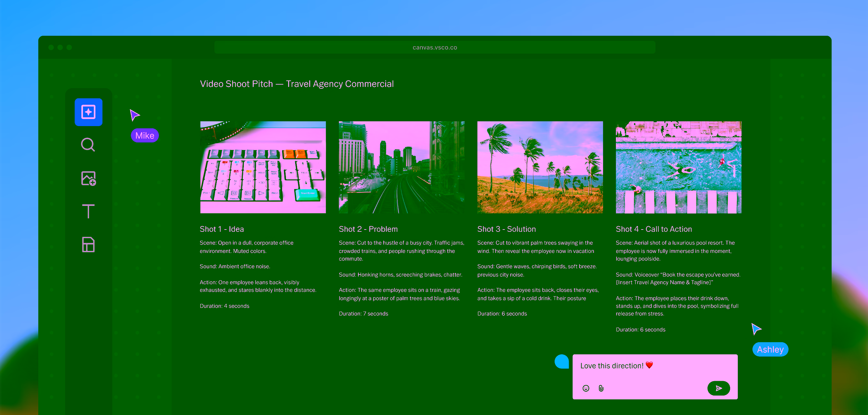Select the Text tool in sidebar
Image resolution: width=868 pixels, height=415 pixels.
(88, 211)
